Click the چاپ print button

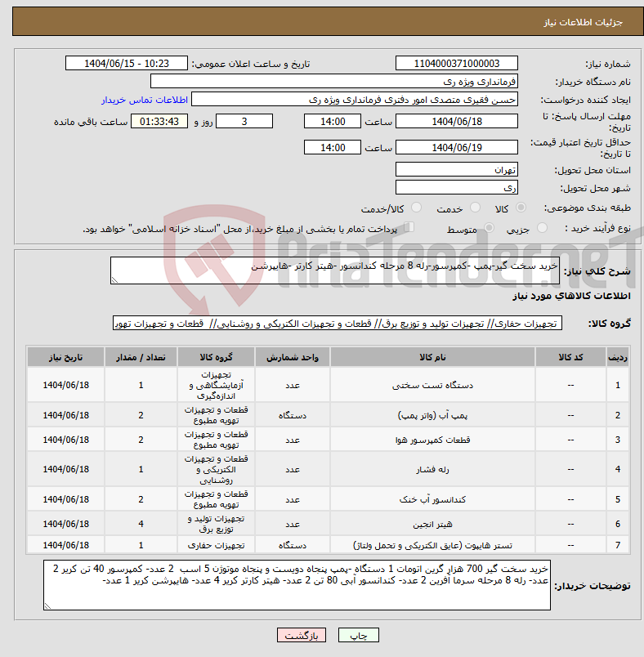[x=359, y=635]
